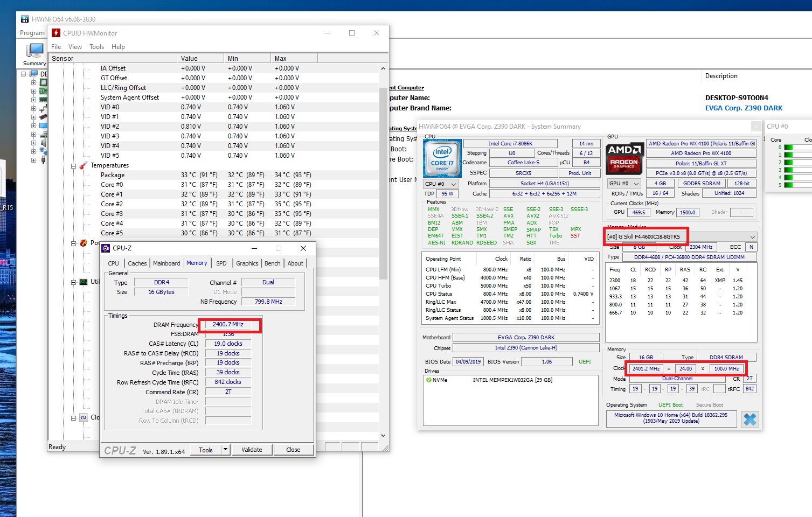Open the CPU #0 selector dropdown

[x=441, y=184]
